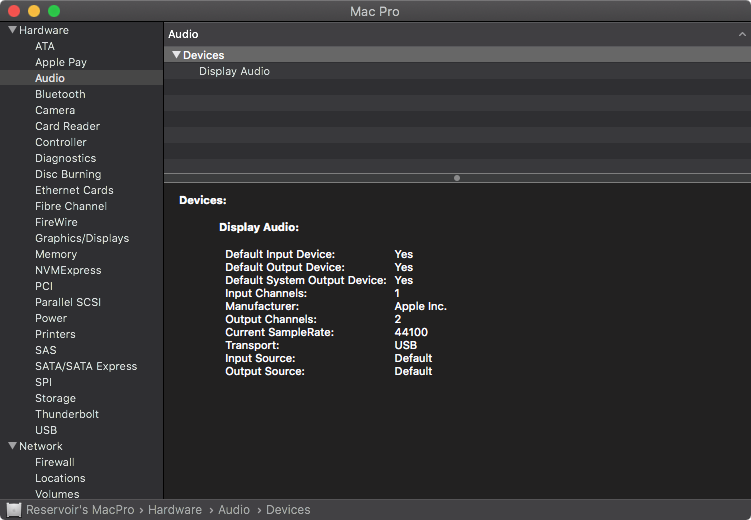Show Memory information
The height and width of the screenshot is (520, 751).
click(56, 254)
